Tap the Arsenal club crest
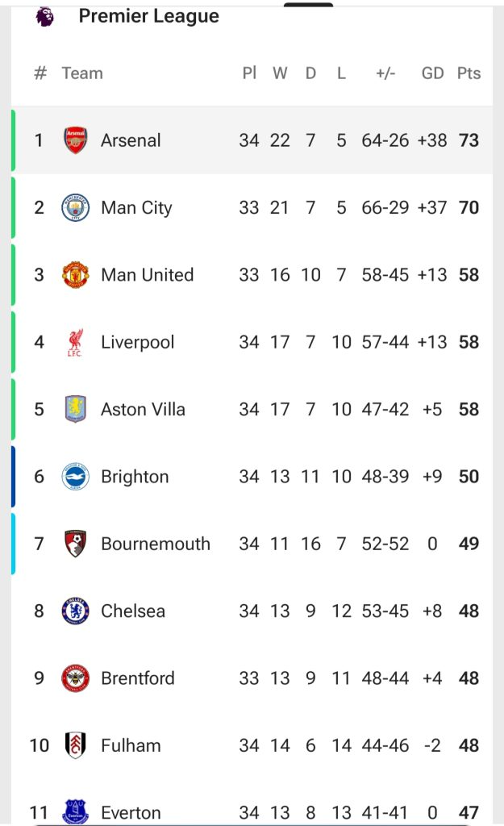 click(x=76, y=140)
